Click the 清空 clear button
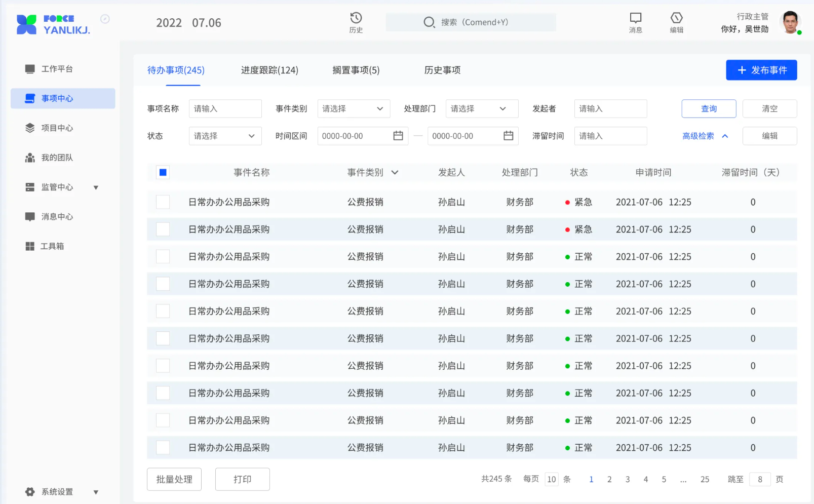814x504 pixels. click(x=769, y=108)
